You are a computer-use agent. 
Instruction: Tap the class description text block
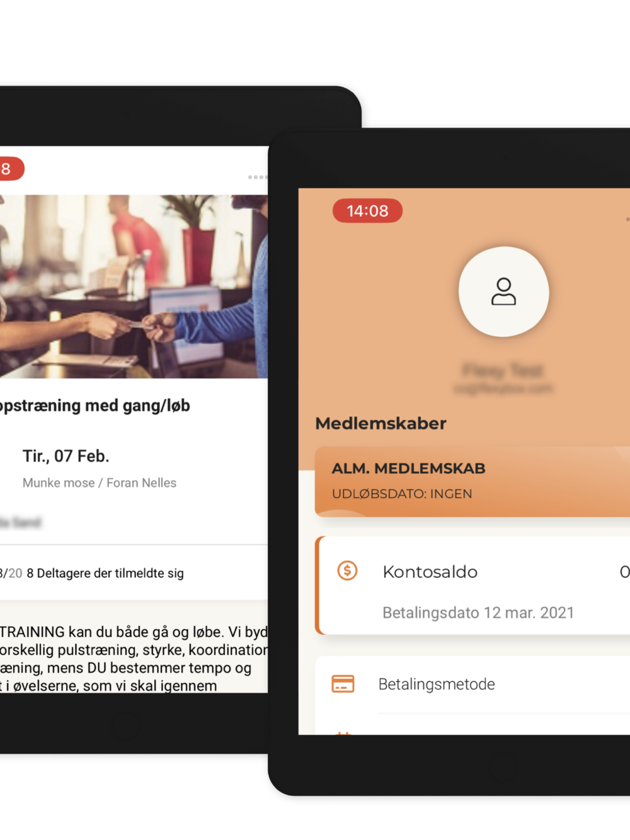pyautogui.click(x=134, y=658)
